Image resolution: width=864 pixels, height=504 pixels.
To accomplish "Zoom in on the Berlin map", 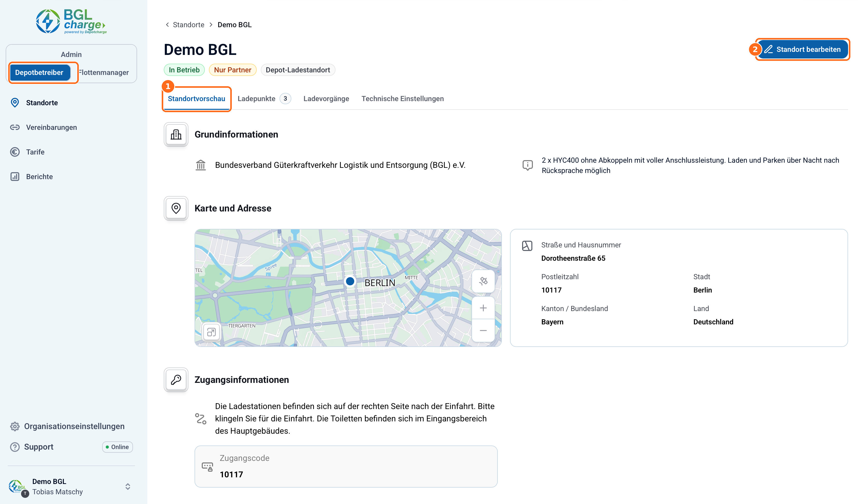I will [x=483, y=308].
